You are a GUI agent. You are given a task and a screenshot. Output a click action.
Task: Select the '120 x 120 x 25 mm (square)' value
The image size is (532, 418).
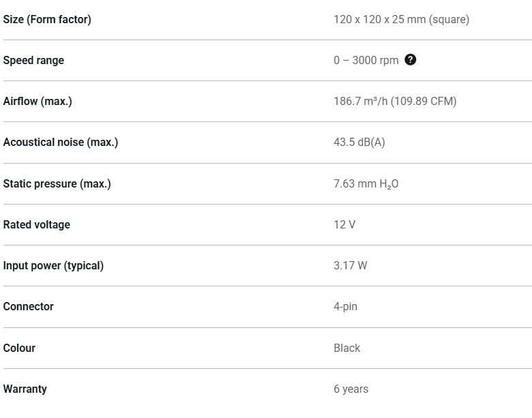coord(401,19)
